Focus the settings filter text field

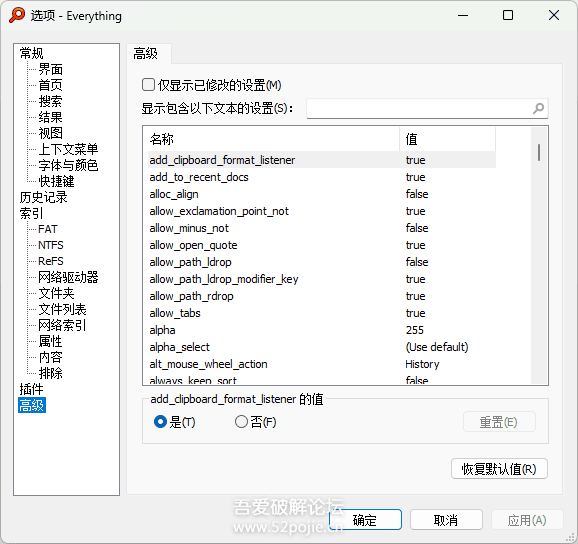pyautogui.click(x=419, y=108)
